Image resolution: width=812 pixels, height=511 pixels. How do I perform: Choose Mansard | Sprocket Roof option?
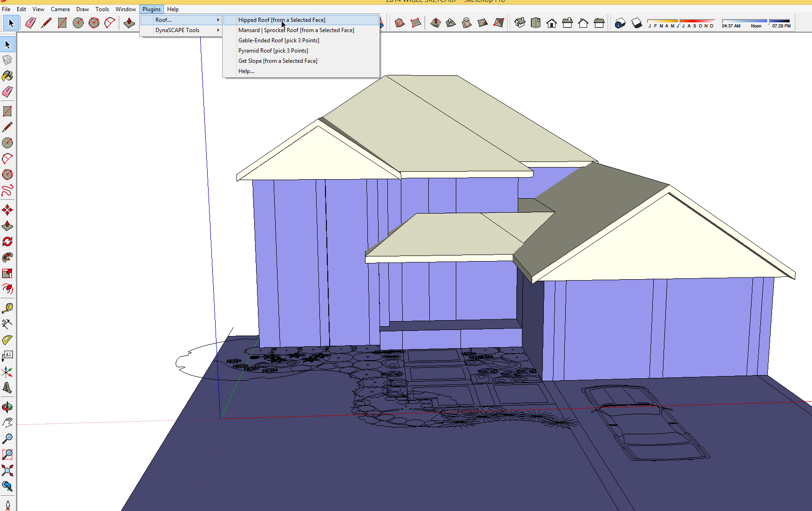point(301,30)
